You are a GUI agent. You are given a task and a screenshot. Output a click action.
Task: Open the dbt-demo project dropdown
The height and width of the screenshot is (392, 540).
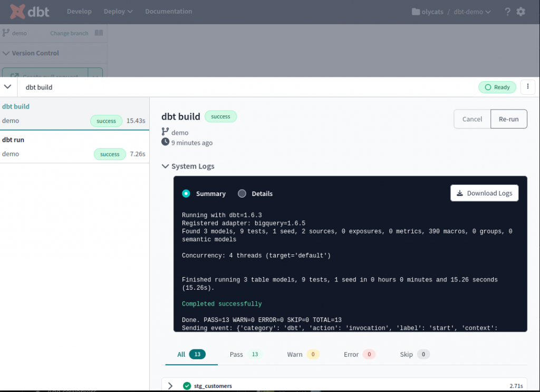click(x=472, y=12)
